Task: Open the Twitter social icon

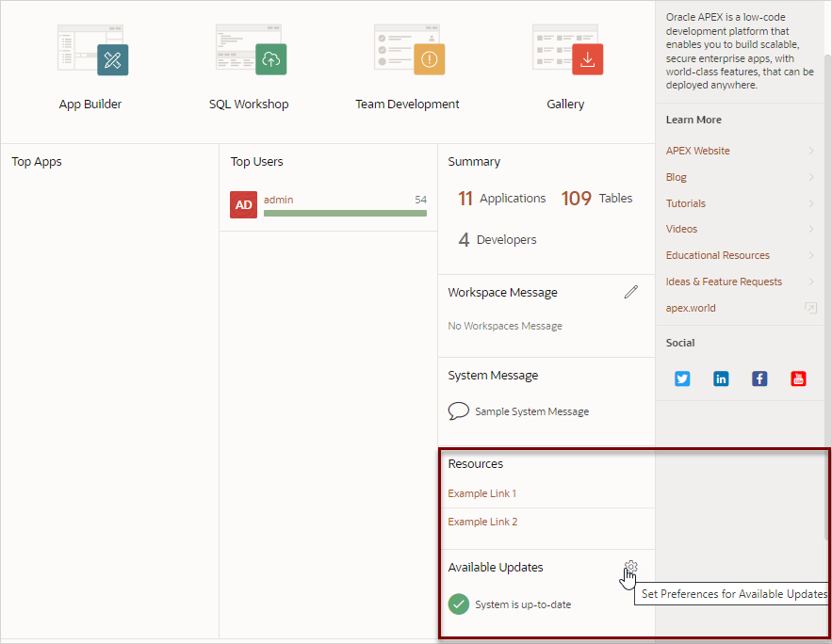Action: click(682, 378)
